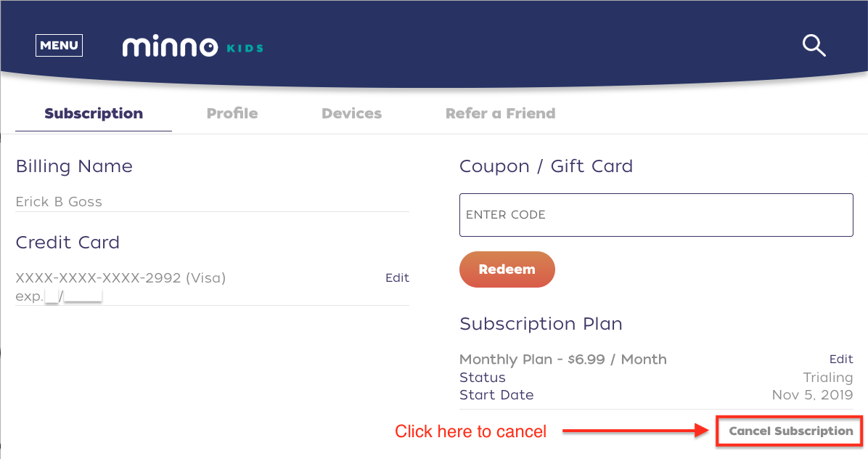Click the Redeem button
The width and height of the screenshot is (868, 459).
[x=507, y=269]
